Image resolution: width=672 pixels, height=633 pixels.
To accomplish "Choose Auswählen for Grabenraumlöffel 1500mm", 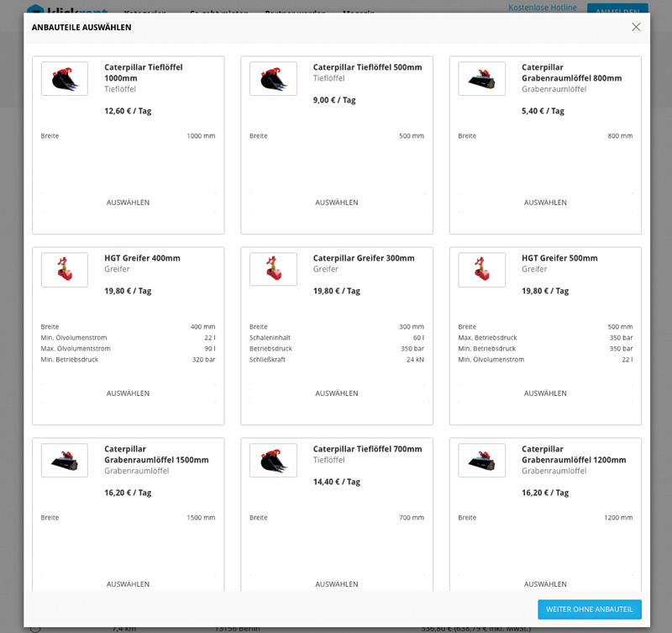I will pyautogui.click(x=128, y=584).
